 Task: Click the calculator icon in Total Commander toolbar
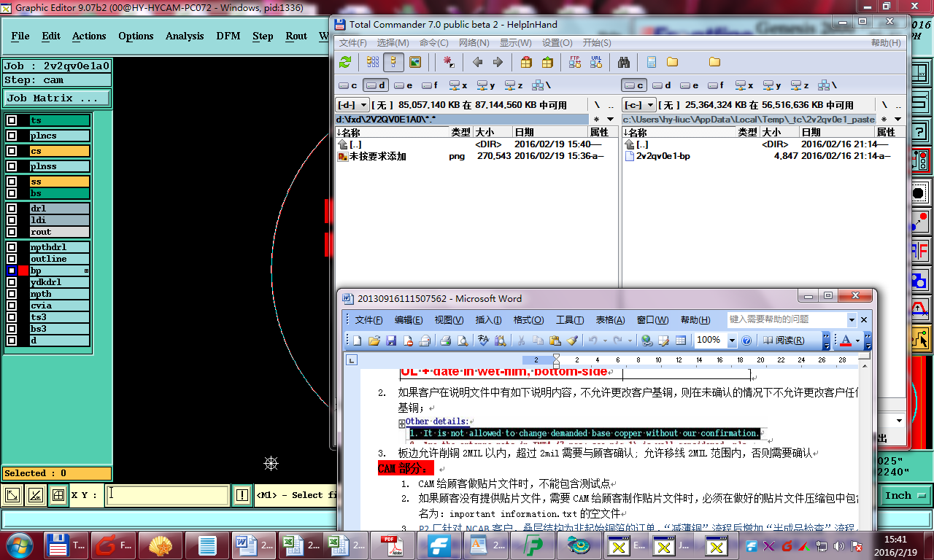point(652,62)
